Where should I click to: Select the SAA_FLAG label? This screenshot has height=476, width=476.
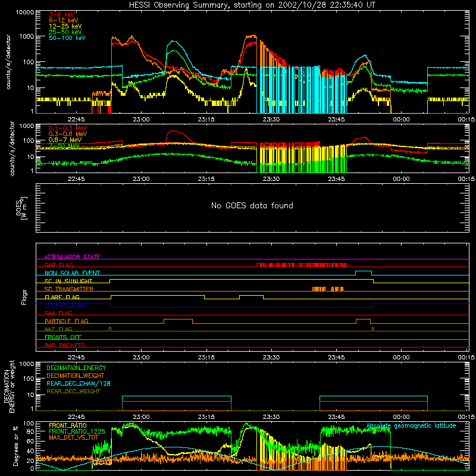[x=58, y=313]
